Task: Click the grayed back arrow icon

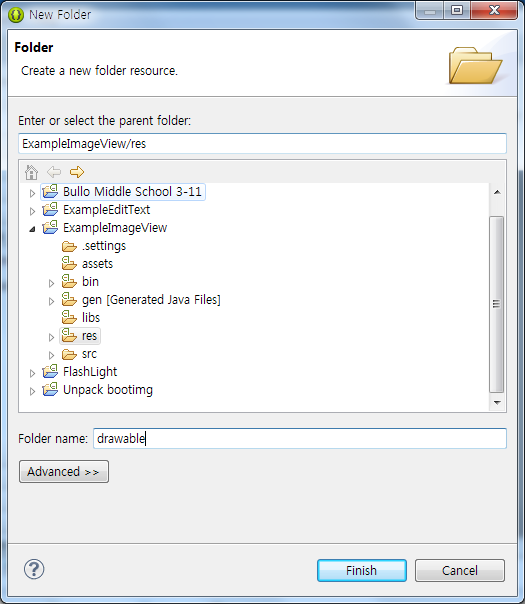Action: pos(54,172)
